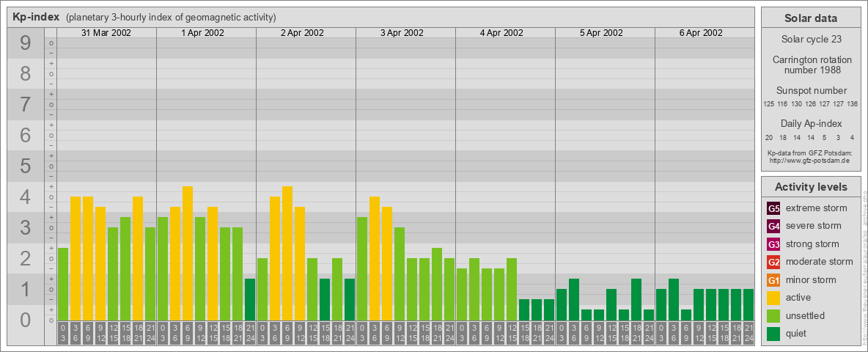Image resolution: width=868 pixels, height=352 pixels.
Task: Click the sunspot value 136
Action: click(853, 104)
